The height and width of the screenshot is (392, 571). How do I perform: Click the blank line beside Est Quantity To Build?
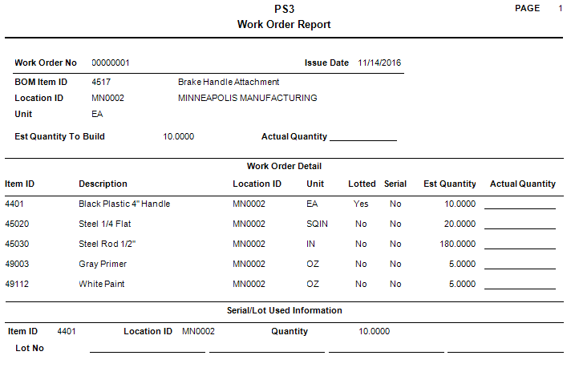362,138
